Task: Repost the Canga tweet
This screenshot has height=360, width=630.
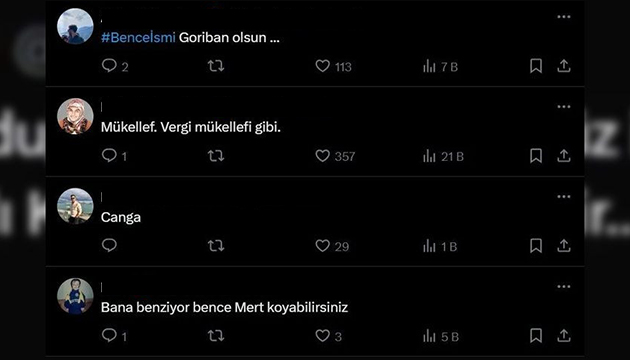Action: coord(216,245)
